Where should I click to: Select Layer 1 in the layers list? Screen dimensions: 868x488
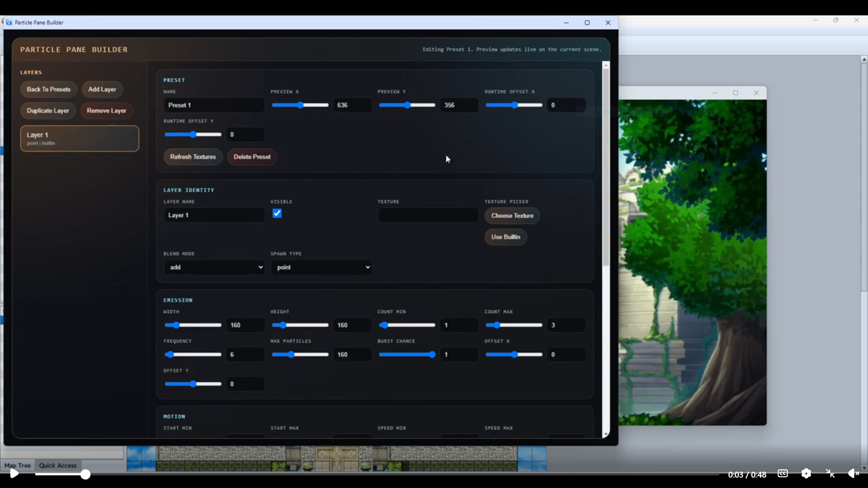coord(80,138)
